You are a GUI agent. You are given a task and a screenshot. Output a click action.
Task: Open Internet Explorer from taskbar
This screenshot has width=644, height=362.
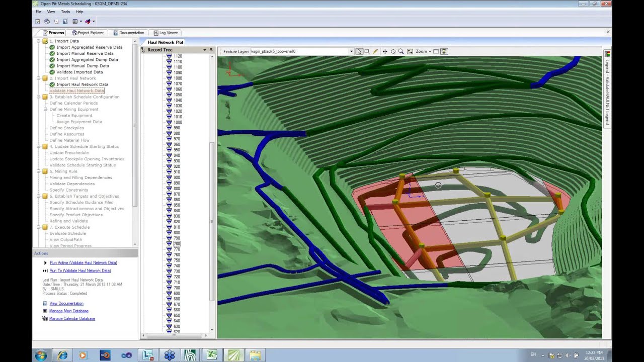click(62, 355)
